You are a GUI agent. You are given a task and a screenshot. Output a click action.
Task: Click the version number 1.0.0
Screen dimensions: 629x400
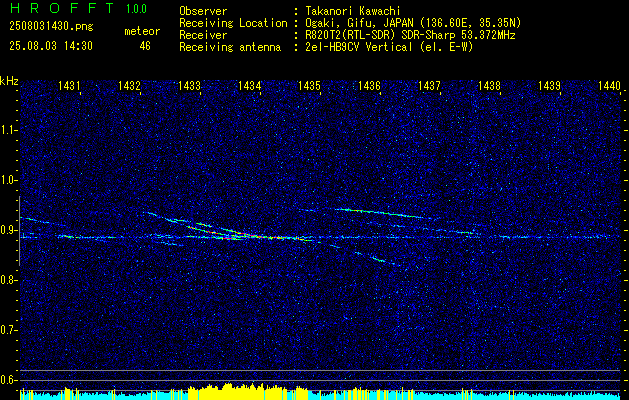coord(136,9)
